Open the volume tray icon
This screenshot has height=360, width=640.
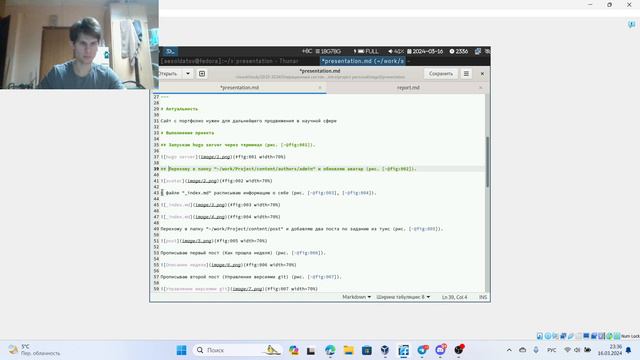[577, 350]
